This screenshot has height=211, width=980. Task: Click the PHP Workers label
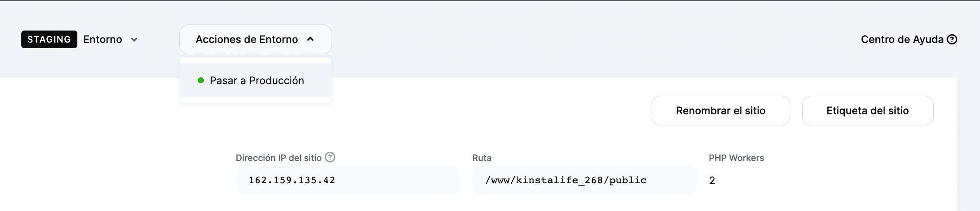(x=736, y=158)
